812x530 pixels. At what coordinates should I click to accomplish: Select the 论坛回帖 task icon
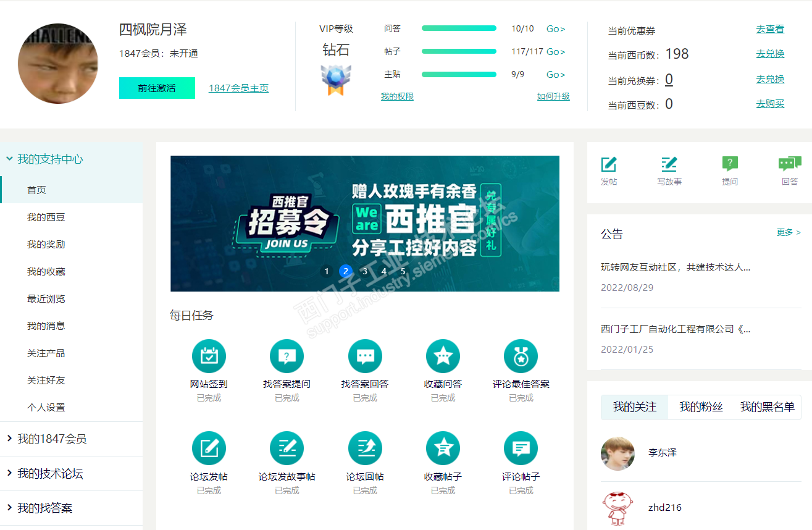[365, 448]
